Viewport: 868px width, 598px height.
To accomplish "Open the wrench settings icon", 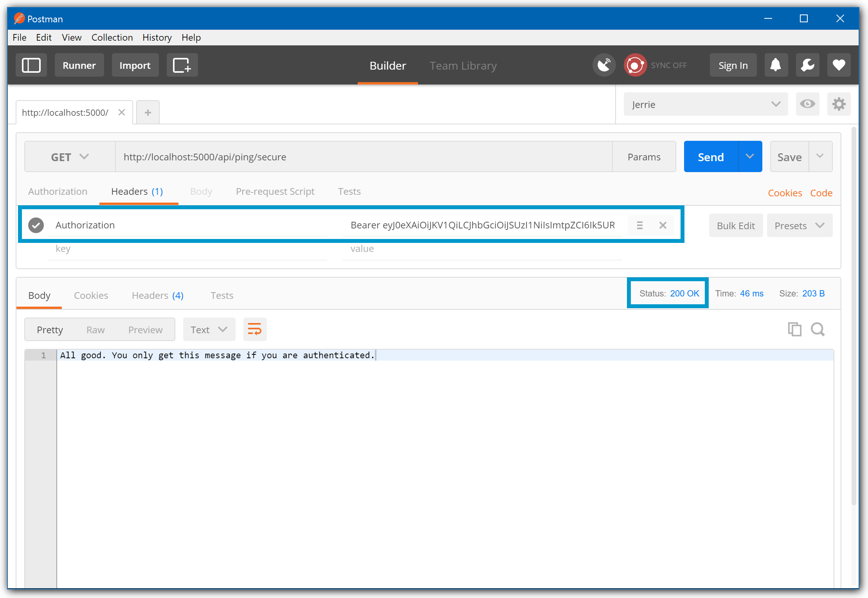I will 807,65.
